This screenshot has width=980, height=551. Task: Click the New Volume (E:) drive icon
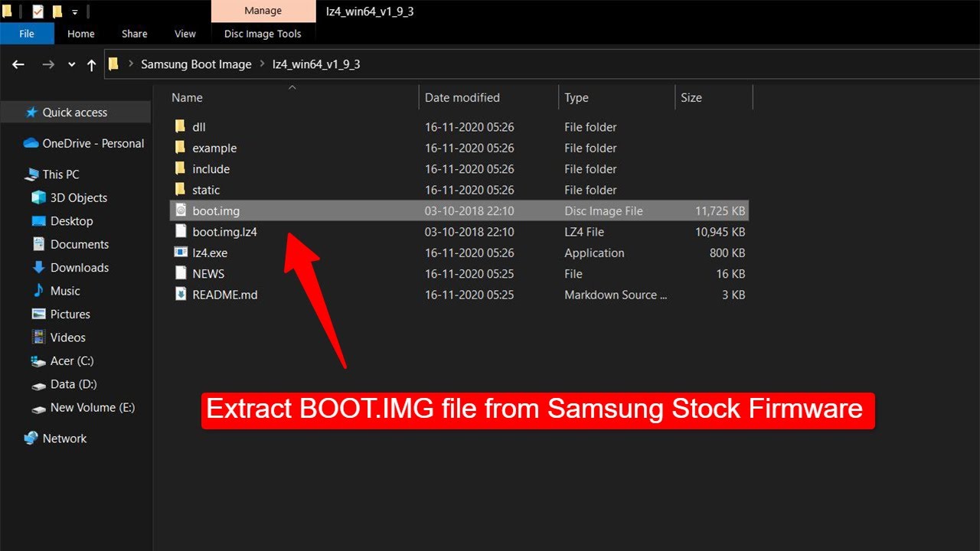coord(38,409)
